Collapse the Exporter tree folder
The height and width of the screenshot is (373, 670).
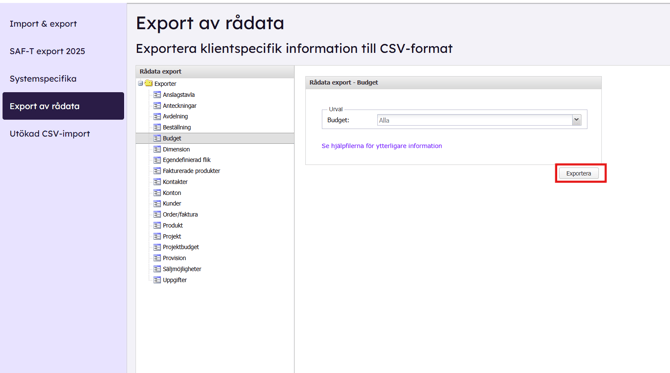tap(140, 84)
